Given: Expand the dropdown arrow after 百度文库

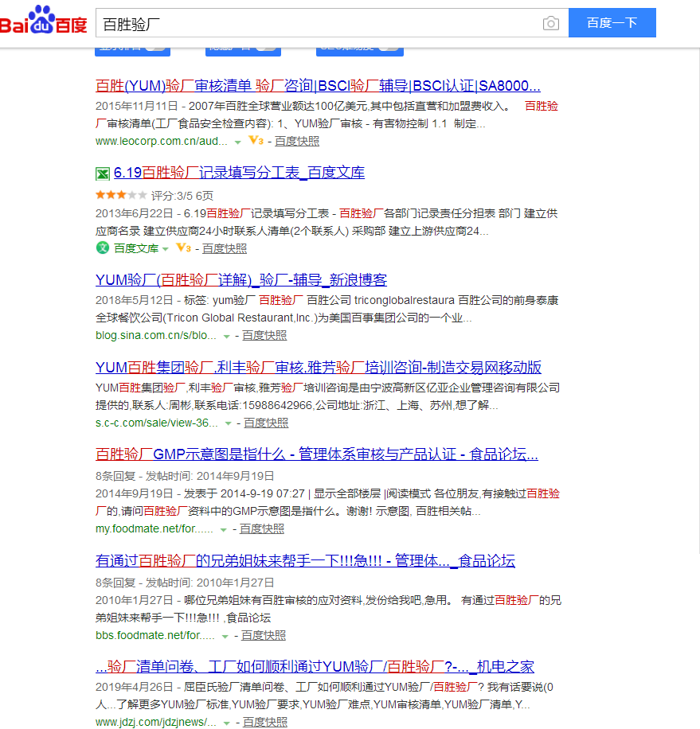Looking at the screenshot, I should [x=165, y=249].
